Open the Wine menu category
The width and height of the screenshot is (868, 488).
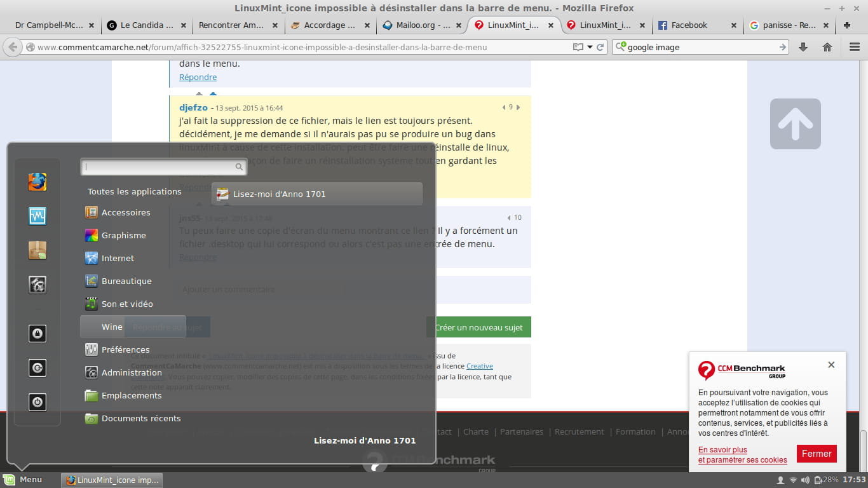click(133, 327)
